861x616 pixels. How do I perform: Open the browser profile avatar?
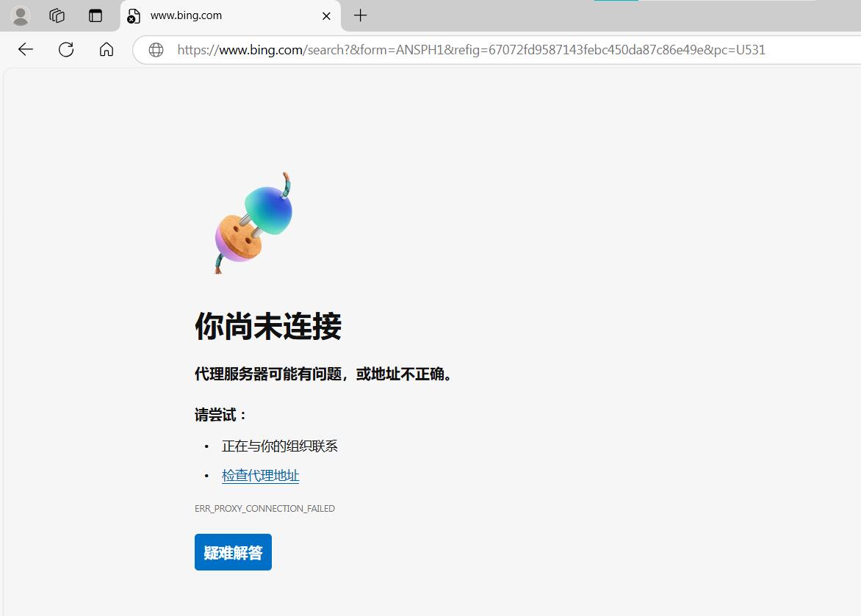pyautogui.click(x=21, y=15)
